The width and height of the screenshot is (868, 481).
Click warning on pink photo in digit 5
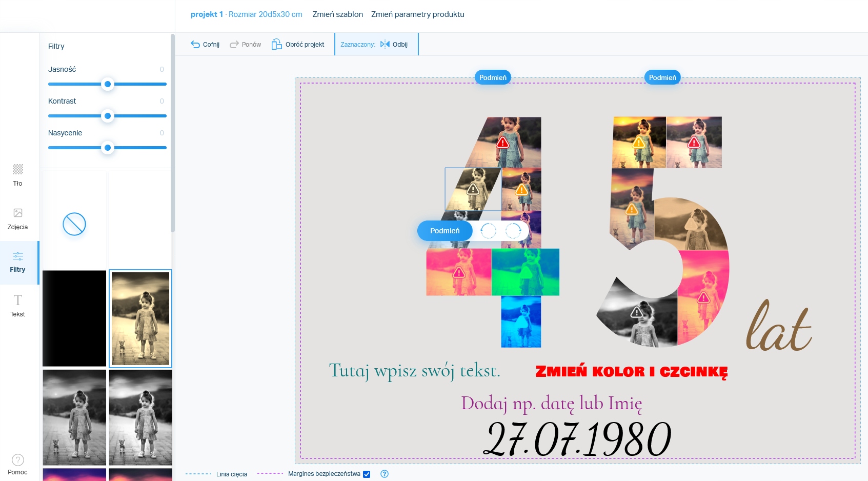(703, 297)
